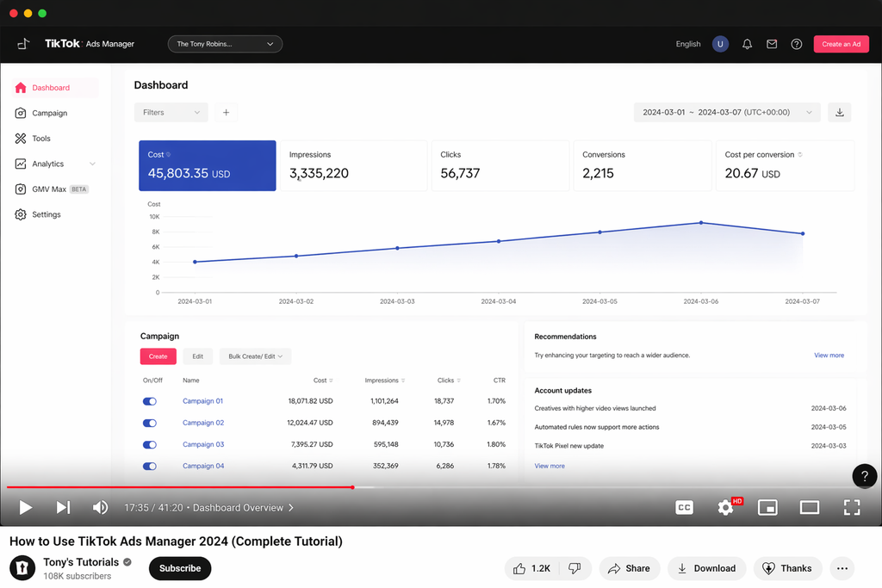This screenshot has width=882, height=588.
Task: Open the mail inbox icon
Action: (772, 44)
